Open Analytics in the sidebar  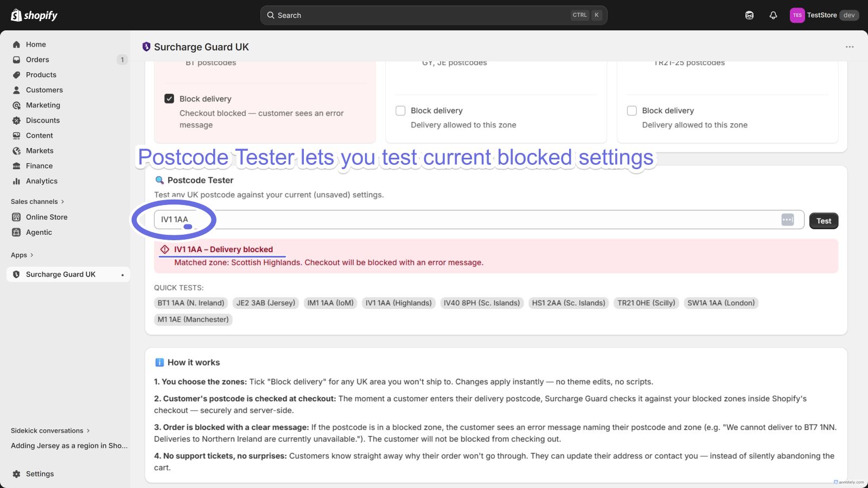[42, 181]
